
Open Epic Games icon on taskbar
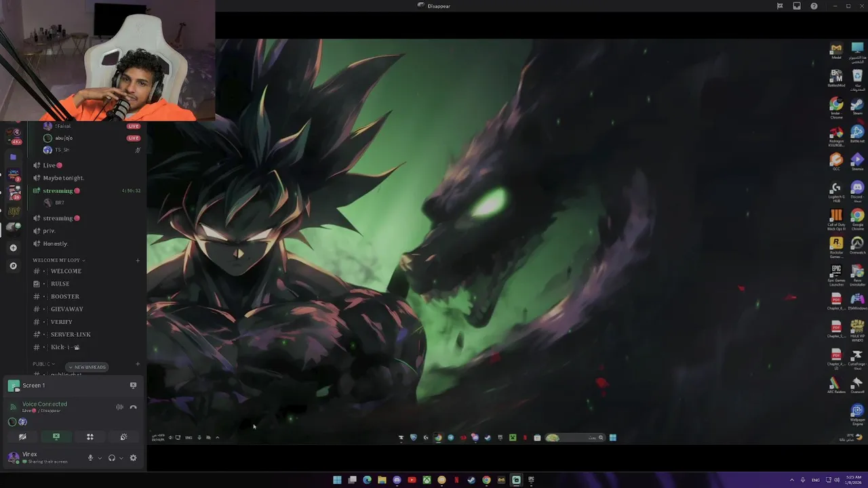531,480
